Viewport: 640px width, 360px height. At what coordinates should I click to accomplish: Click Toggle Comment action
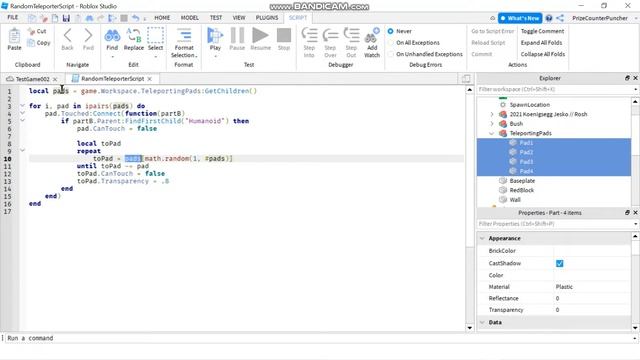pyautogui.click(x=542, y=31)
